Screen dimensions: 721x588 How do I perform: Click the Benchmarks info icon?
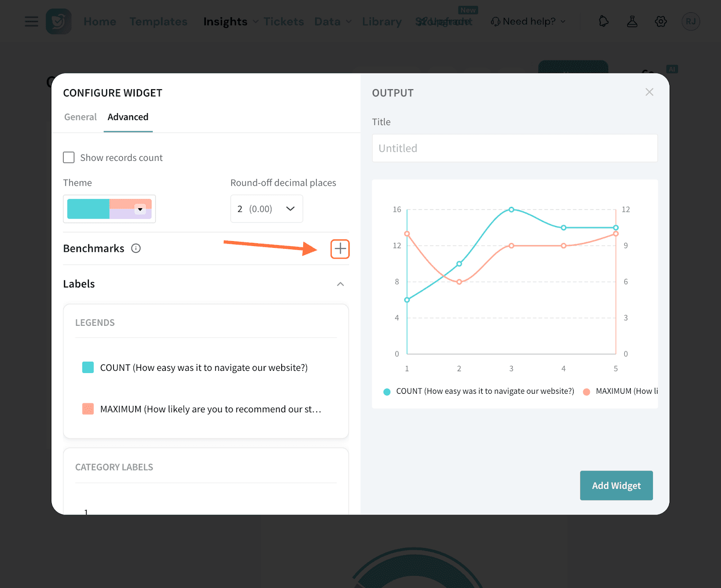pyautogui.click(x=136, y=248)
